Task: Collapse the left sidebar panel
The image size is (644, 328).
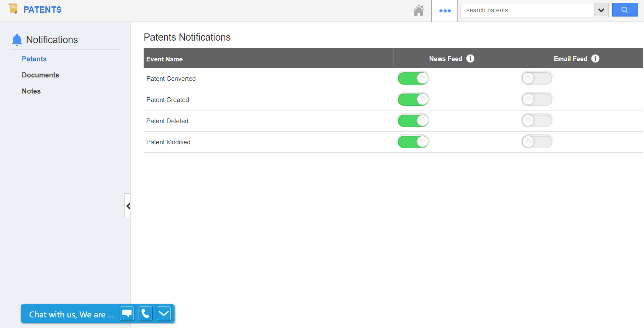Action: coord(128,206)
